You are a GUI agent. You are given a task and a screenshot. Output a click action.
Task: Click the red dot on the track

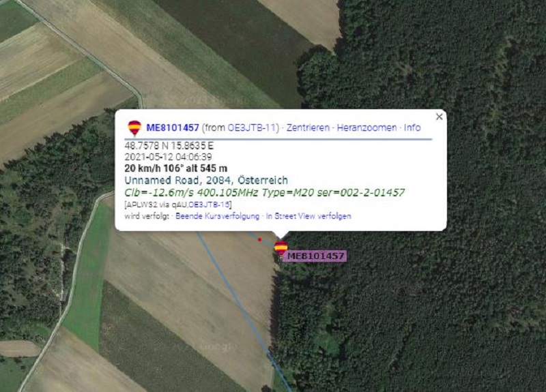tap(259, 240)
